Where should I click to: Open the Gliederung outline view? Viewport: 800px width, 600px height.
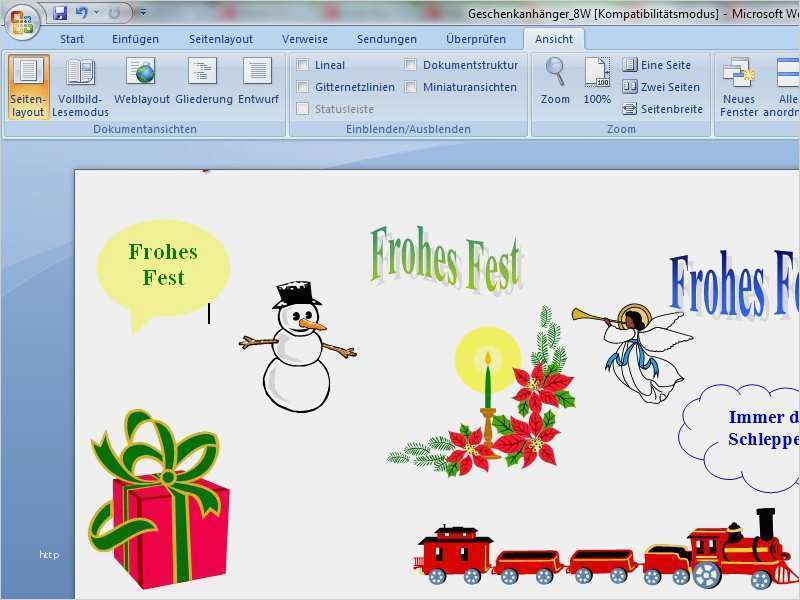click(x=203, y=84)
